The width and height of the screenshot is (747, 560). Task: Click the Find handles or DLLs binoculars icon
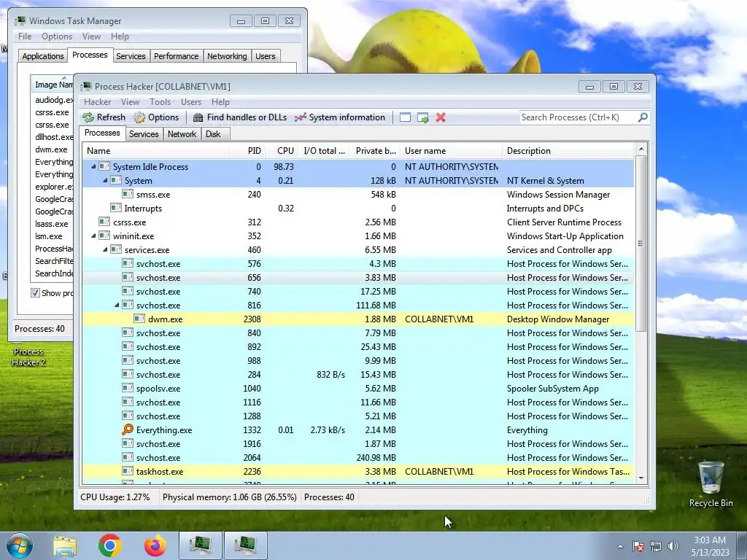pos(198,117)
